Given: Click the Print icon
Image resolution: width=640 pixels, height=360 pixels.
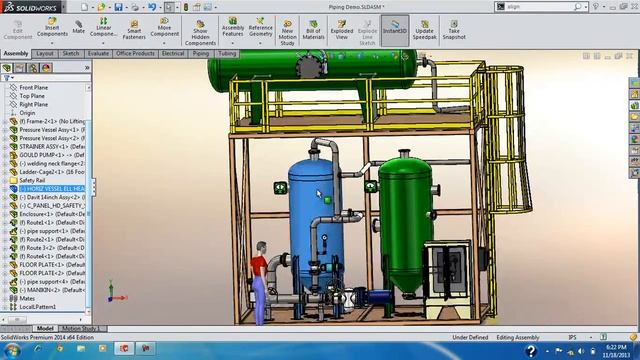Looking at the screenshot, I should point(135,7).
